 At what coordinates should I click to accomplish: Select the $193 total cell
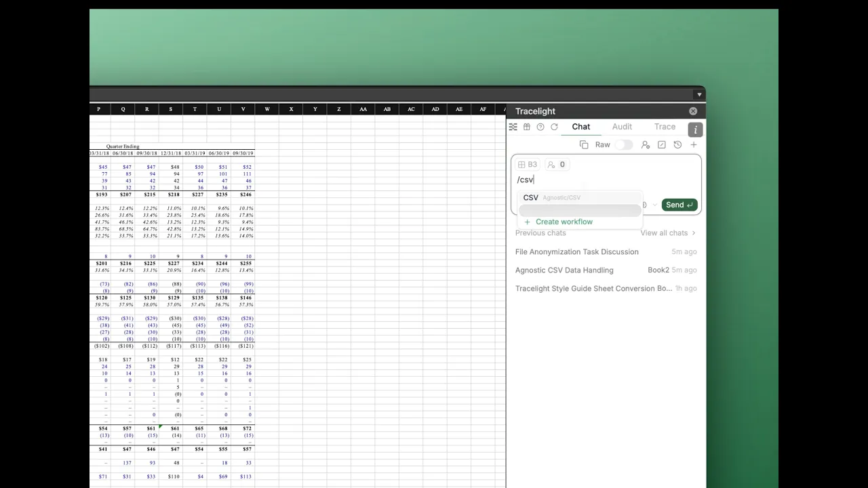(x=100, y=195)
